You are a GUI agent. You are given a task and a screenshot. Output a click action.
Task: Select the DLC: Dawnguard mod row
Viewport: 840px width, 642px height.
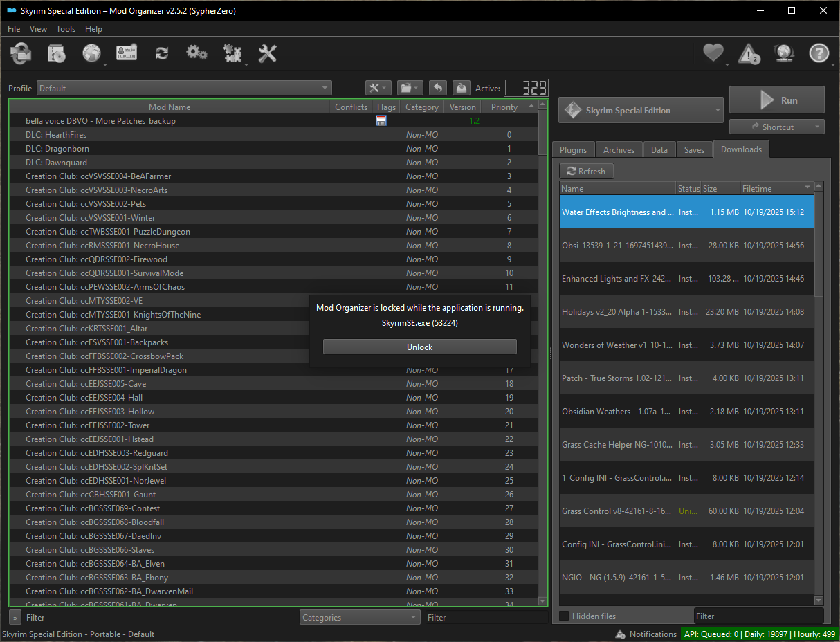[273, 162]
